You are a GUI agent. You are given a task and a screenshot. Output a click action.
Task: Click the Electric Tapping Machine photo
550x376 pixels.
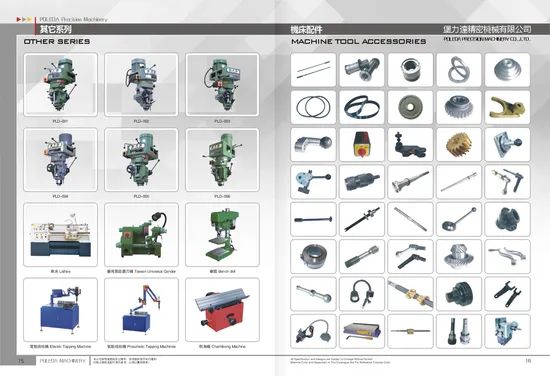[x=60, y=310]
